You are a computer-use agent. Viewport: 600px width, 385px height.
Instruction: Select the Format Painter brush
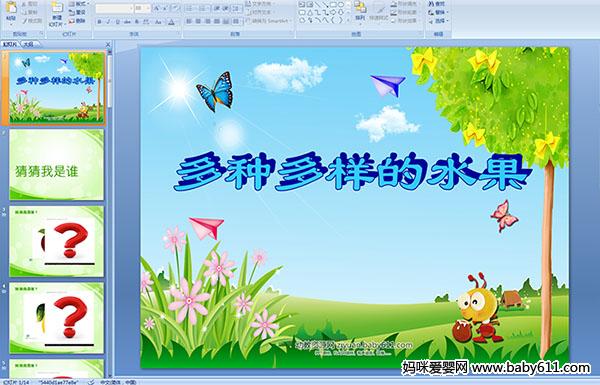[x=32, y=21]
